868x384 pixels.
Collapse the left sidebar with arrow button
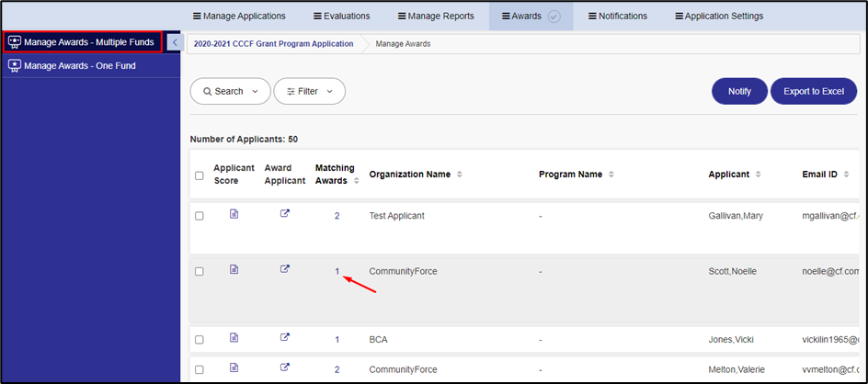175,42
